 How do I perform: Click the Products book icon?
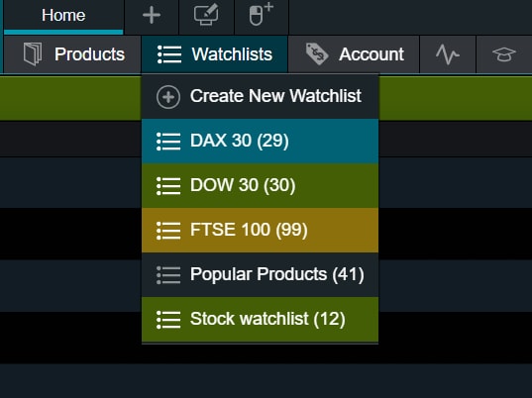click(33, 54)
